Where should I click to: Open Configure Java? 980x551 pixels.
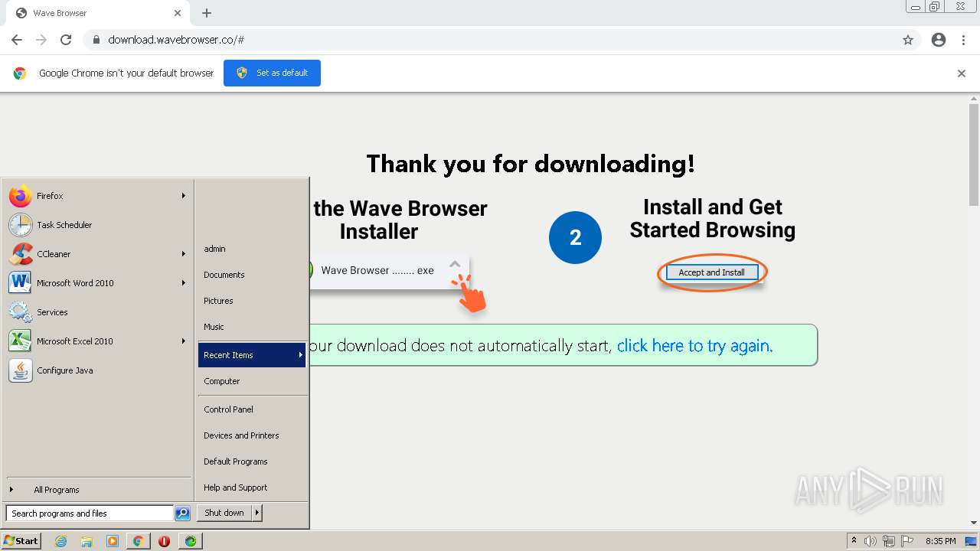click(x=97, y=370)
